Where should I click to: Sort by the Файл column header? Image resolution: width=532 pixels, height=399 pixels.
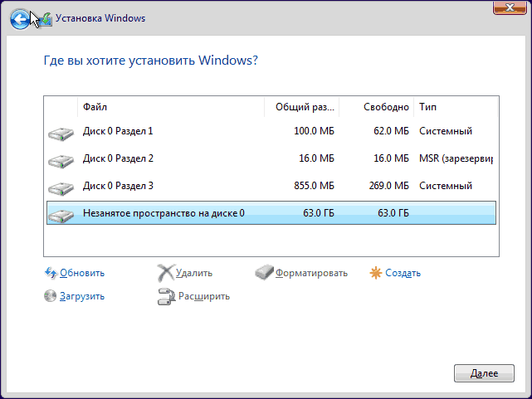[x=171, y=107]
